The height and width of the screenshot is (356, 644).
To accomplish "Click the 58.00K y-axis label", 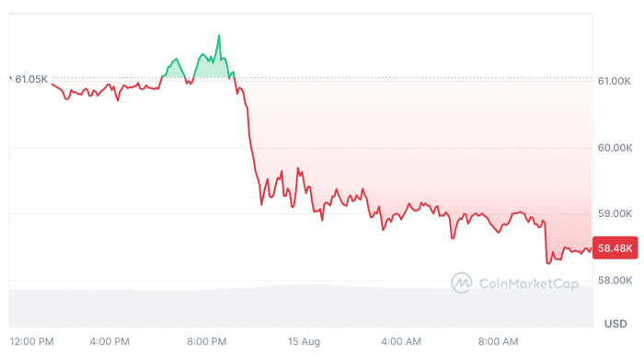I will [615, 280].
